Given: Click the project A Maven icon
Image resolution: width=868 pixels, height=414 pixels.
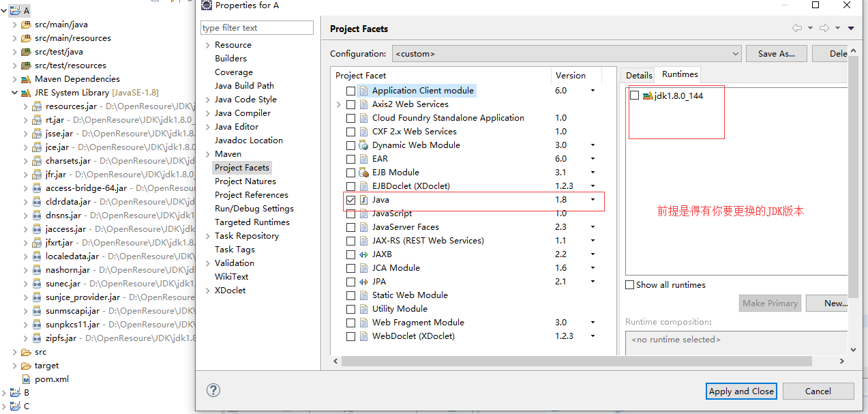Looking at the screenshot, I should tap(15, 11).
